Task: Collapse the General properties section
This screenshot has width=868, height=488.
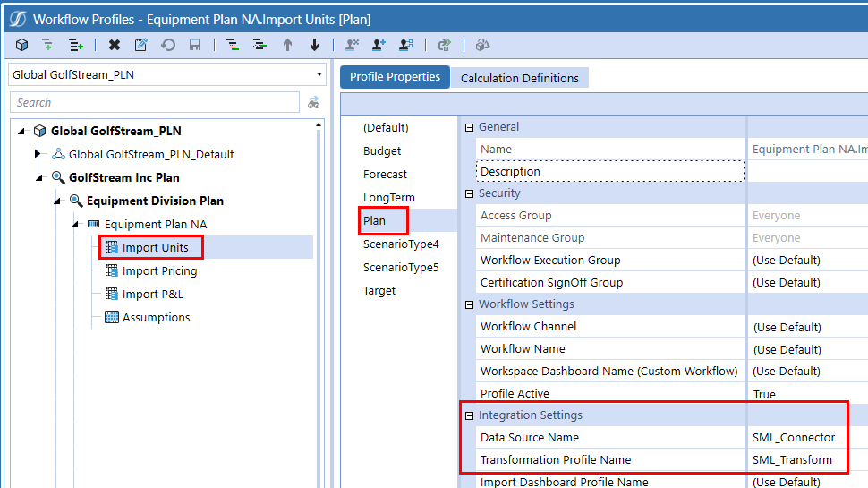Action: pos(470,127)
